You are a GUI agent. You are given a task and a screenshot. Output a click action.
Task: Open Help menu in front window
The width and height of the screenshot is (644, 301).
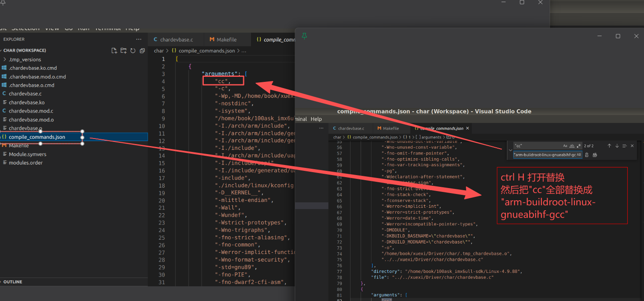316,119
